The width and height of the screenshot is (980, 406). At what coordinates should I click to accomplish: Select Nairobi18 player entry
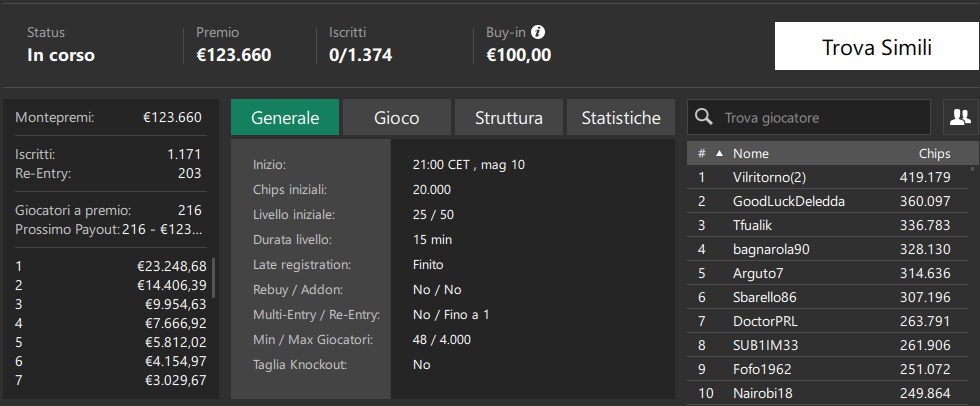point(829,394)
